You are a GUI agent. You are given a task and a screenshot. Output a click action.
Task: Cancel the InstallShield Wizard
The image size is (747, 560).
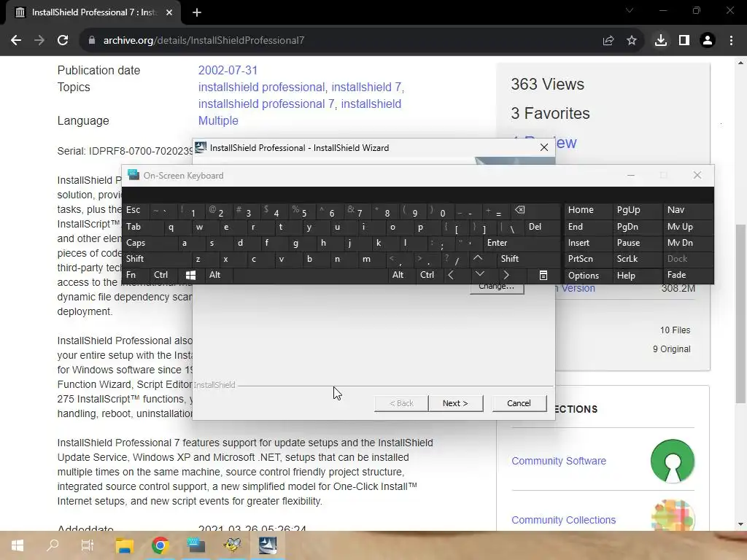click(x=519, y=403)
